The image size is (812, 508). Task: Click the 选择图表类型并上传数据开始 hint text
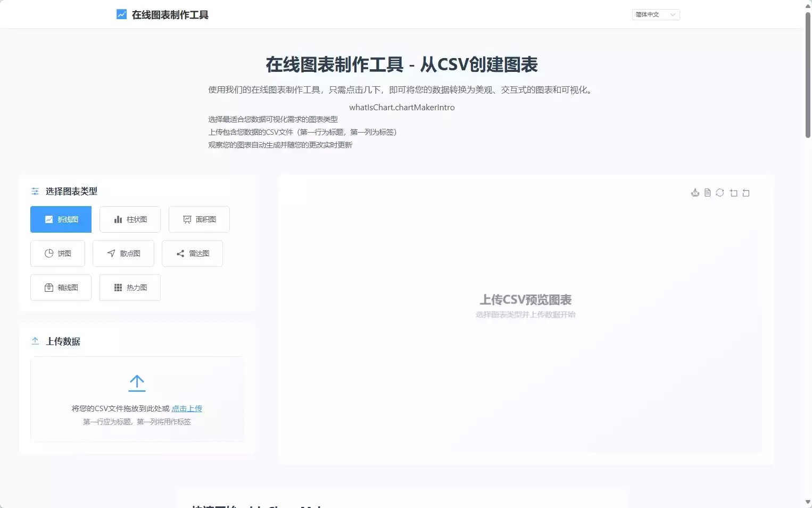click(526, 315)
